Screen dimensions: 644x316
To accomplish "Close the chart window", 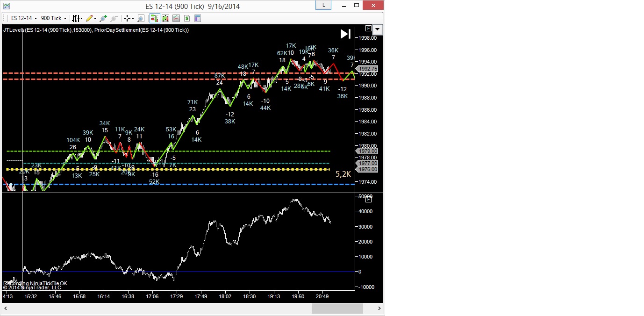I will tap(373, 5).
